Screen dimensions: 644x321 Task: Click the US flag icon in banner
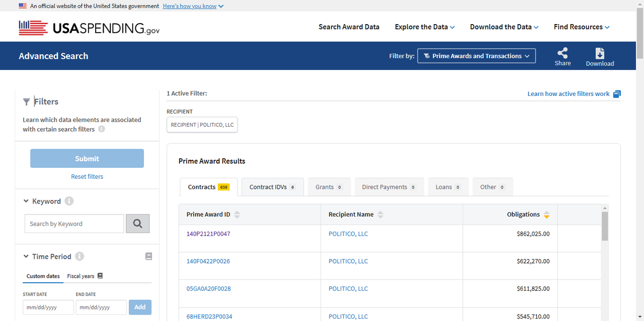[23, 6]
